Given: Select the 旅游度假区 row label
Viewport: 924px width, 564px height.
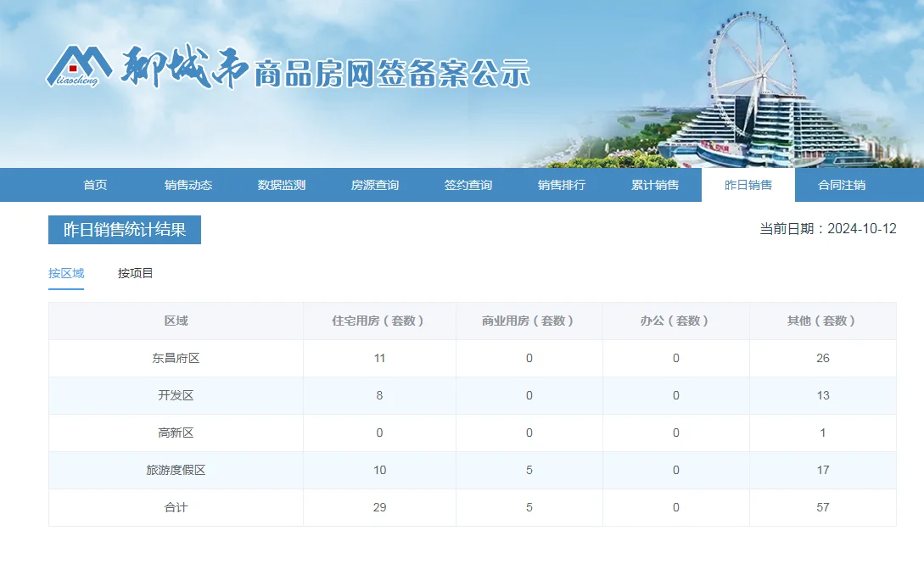Looking at the screenshot, I should click(176, 470).
